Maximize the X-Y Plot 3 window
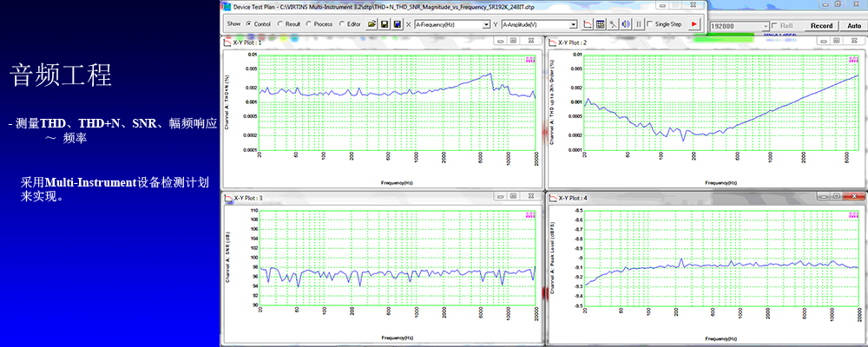This screenshot has height=347, width=868. (514, 196)
